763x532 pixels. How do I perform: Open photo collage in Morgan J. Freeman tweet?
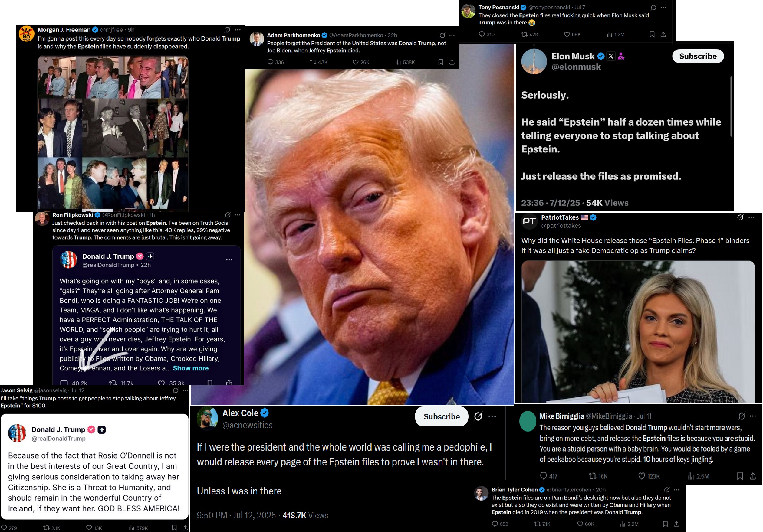point(113,132)
